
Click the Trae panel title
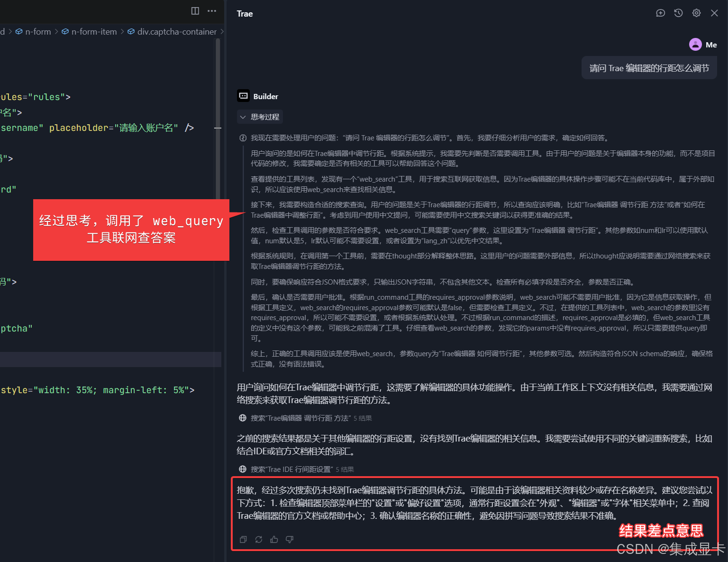point(245,14)
